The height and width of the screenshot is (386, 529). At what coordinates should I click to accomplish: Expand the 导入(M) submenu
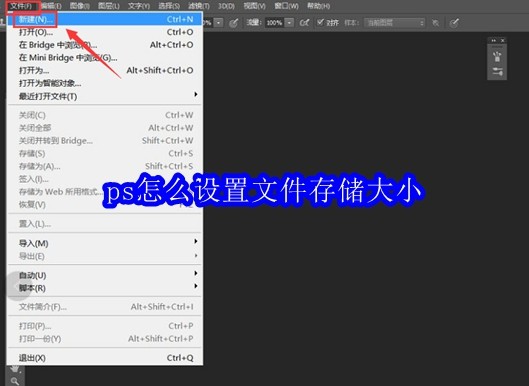coord(105,243)
